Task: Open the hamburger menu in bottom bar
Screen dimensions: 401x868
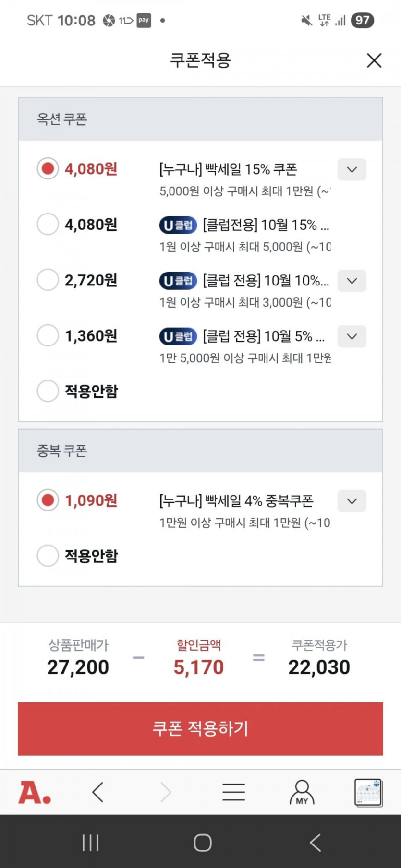Action: 234,792
